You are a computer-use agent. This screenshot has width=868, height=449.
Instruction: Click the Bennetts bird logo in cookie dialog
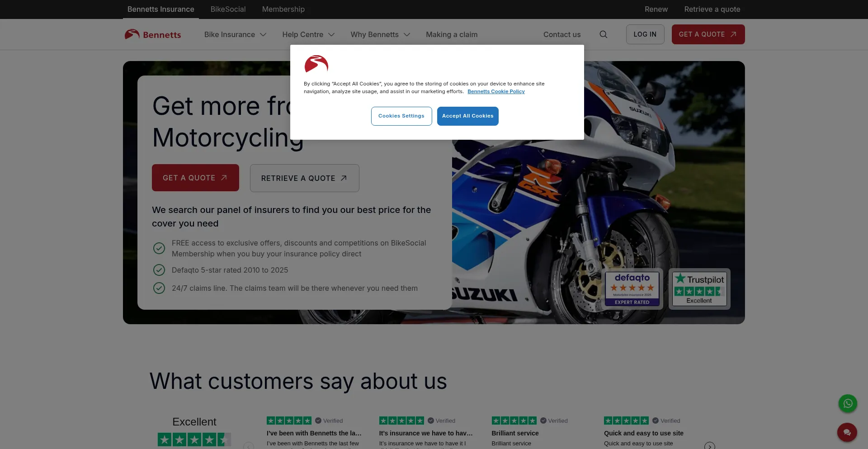click(316, 64)
